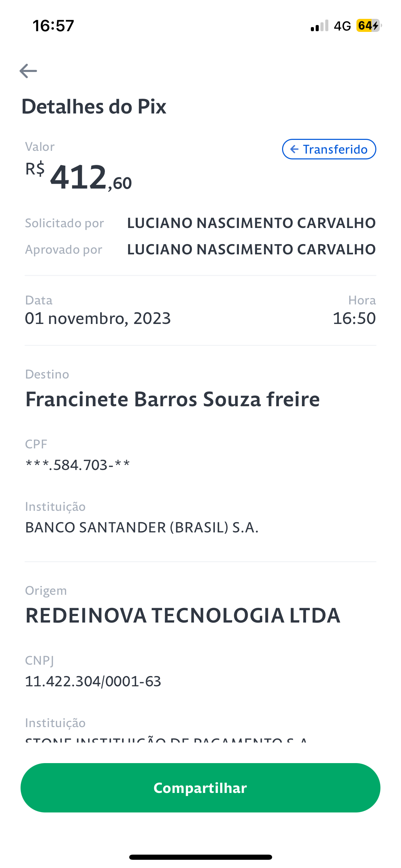This screenshot has width=401, height=868.
Task: Select the Aprovado por name
Action: 252,250
